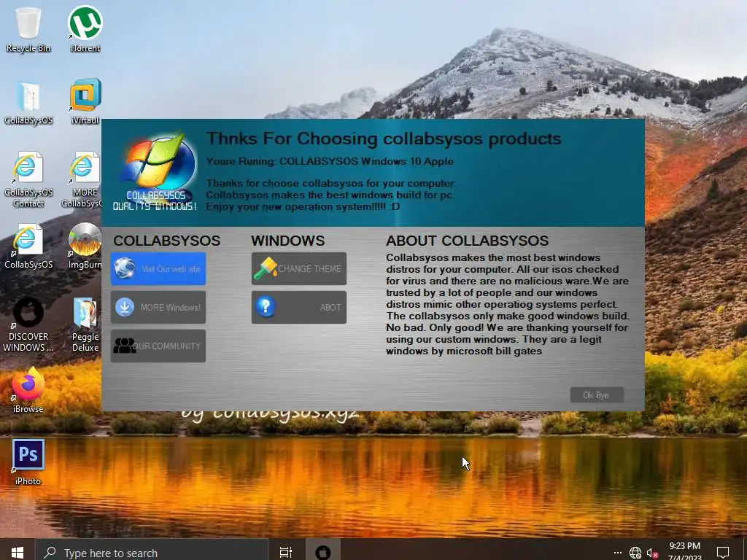Viewport: 747px width, 560px height.
Task: Click the muted volume tray icon
Action: (x=652, y=553)
